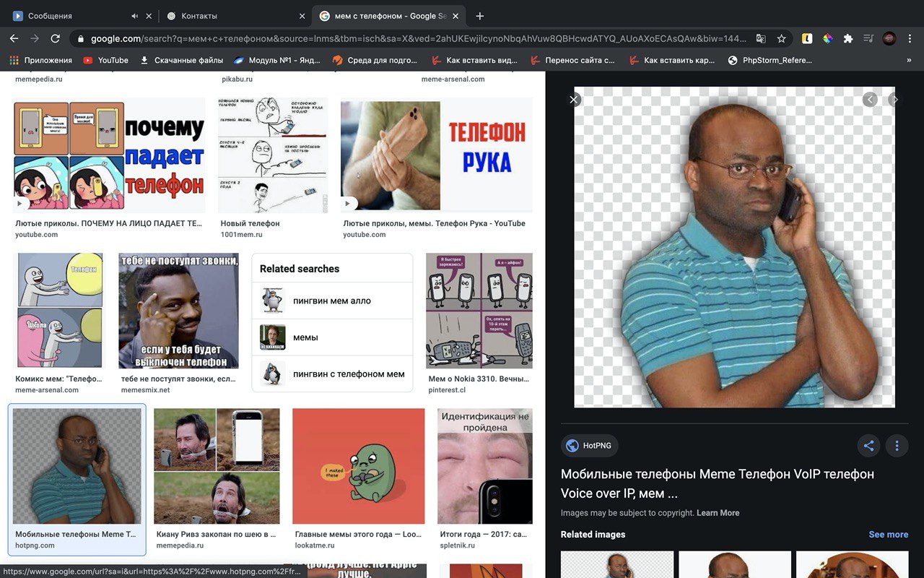Click the spletnik.ru source text
The width and height of the screenshot is (924, 578).
pos(458,545)
